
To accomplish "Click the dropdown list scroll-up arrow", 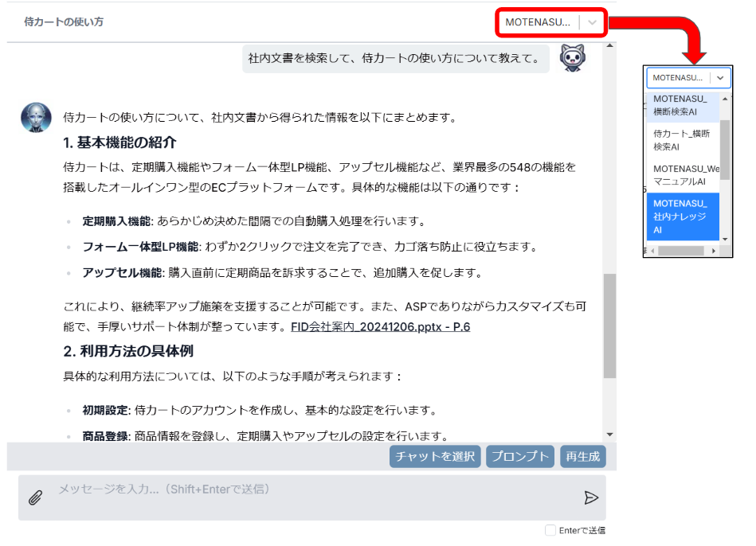I will tap(725, 99).
